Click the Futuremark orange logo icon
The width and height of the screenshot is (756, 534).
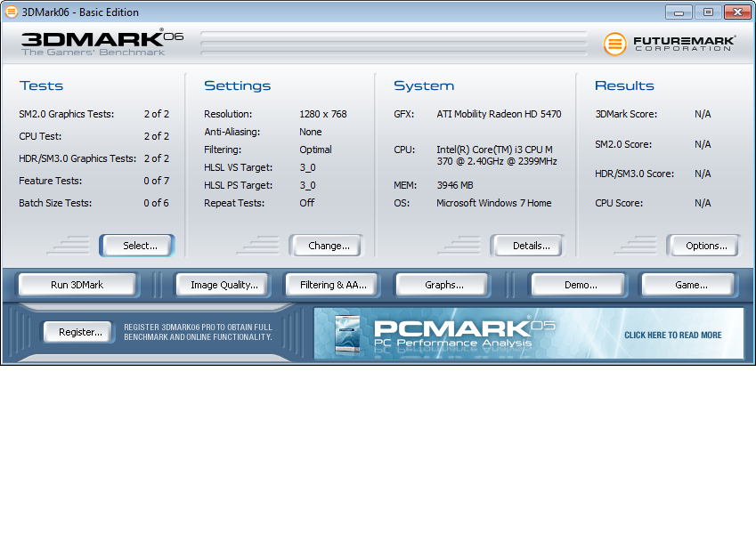tap(614, 44)
